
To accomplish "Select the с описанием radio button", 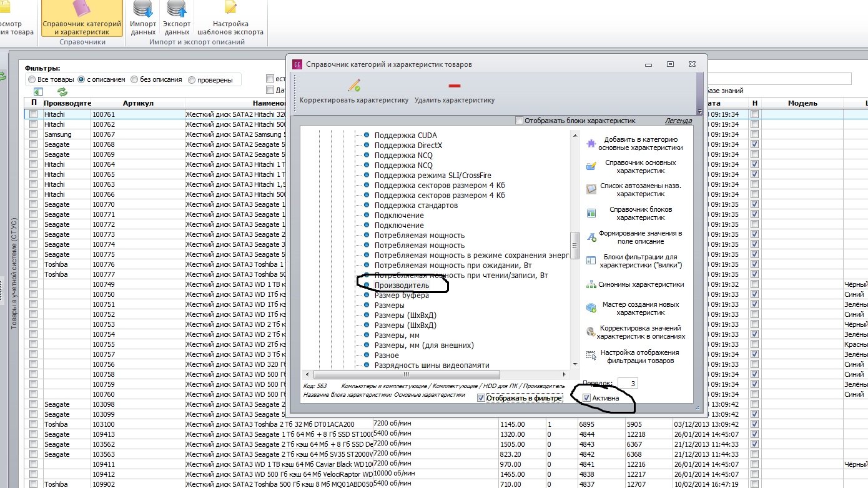I will pos(81,80).
